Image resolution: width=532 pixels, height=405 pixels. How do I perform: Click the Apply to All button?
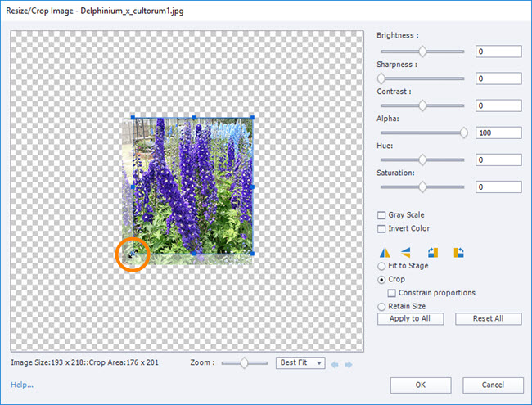411,319
